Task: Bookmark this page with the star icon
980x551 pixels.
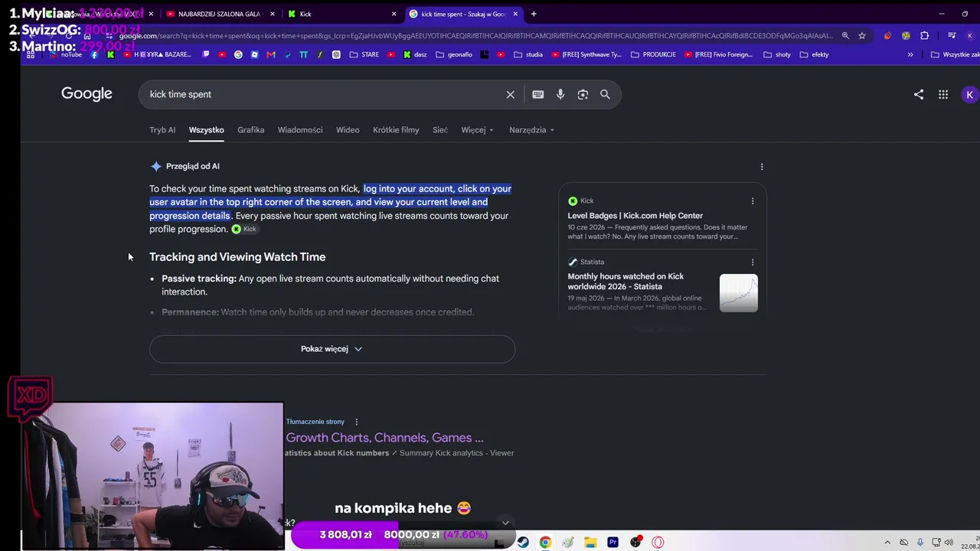Action: pos(862,35)
